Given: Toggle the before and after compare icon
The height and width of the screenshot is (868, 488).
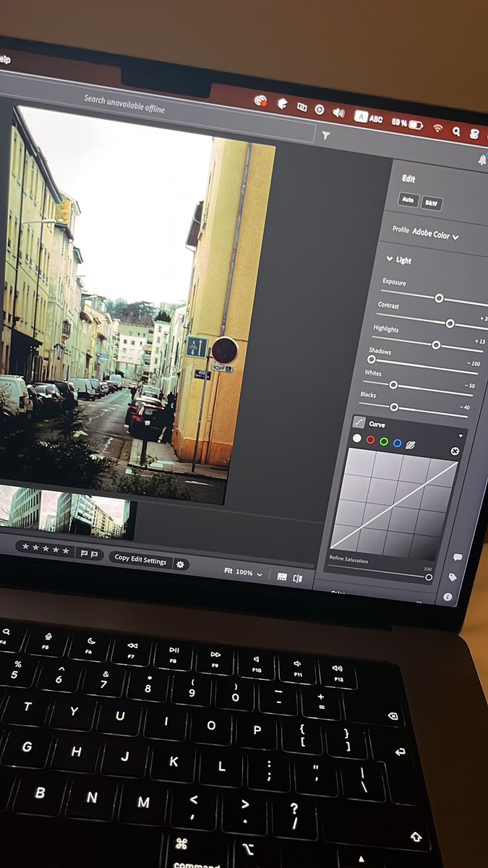Looking at the screenshot, I should pyautogui.click(x=298, y=579).
